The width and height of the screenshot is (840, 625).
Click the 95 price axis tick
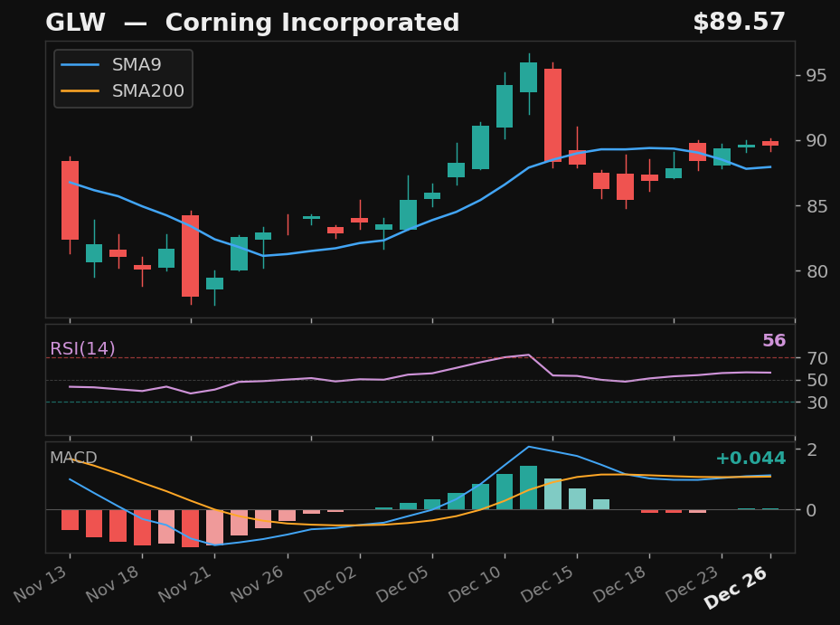click(816, 75)
